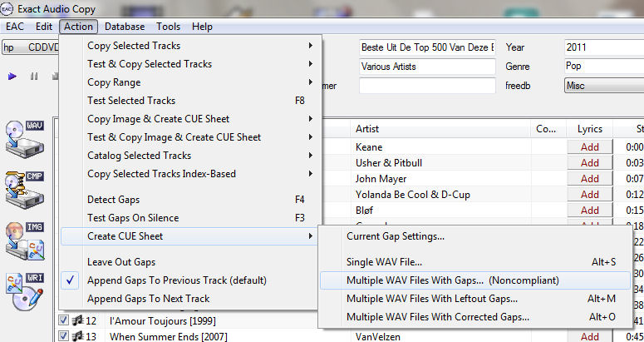Select track title When Summer Ends [2007]
The width and height of the screenshot is (644, 342).
[168, 337]
